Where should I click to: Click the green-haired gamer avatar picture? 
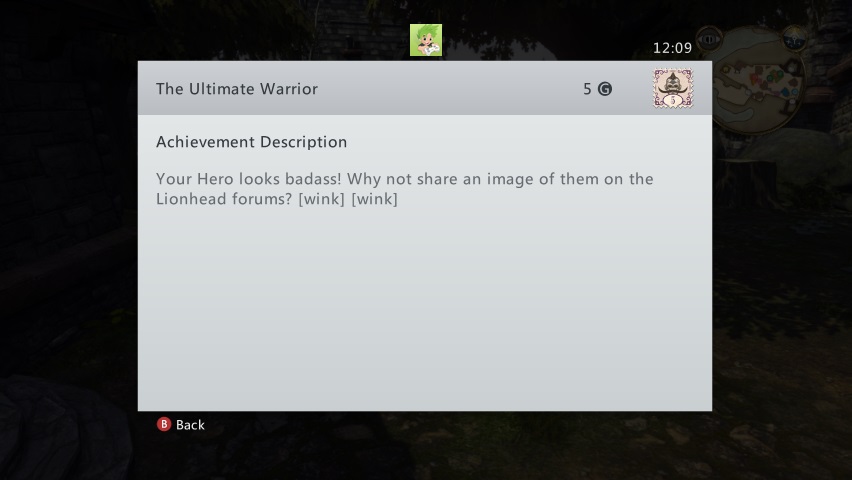pos(425,40)
